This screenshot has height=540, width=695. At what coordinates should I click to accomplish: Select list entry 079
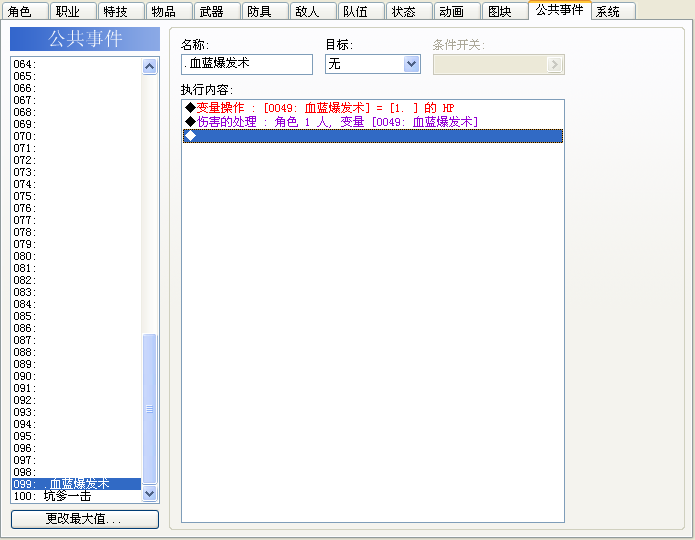(76, 244)
